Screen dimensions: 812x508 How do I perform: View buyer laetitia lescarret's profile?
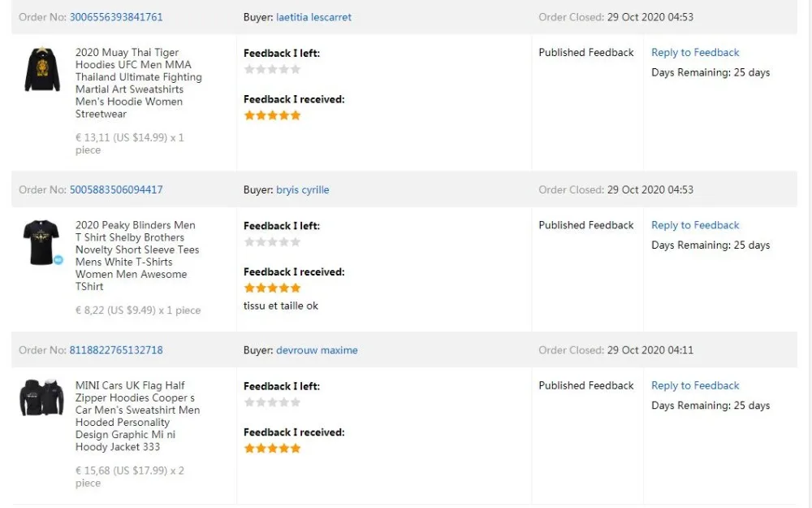pyautogui.click(x=313, y=17)
